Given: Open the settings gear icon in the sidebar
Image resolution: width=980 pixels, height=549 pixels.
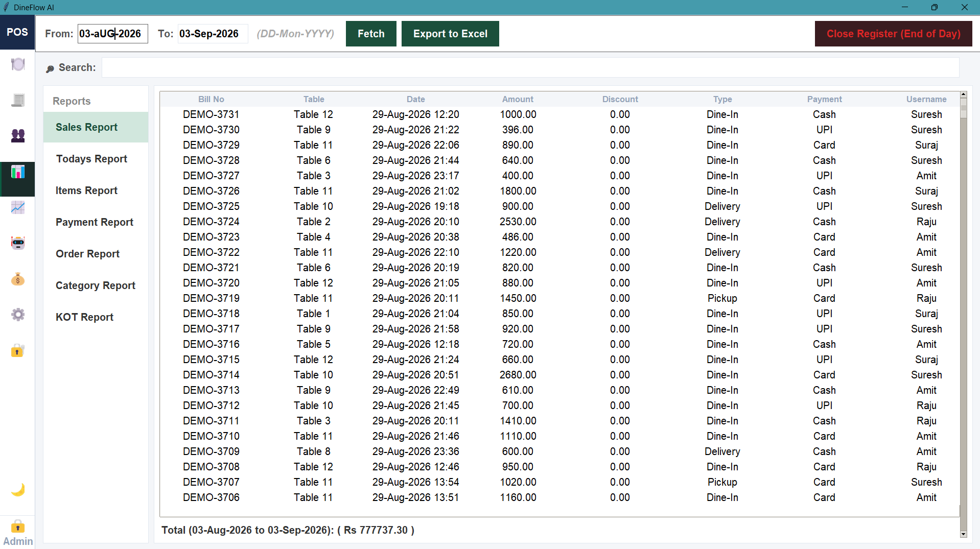Looking at the screenshot, I should 18,315.
